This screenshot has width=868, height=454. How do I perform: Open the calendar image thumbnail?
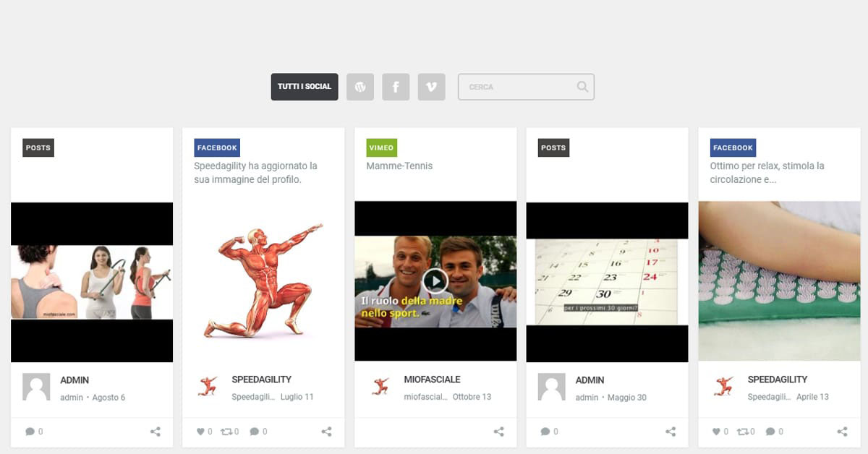607,282
